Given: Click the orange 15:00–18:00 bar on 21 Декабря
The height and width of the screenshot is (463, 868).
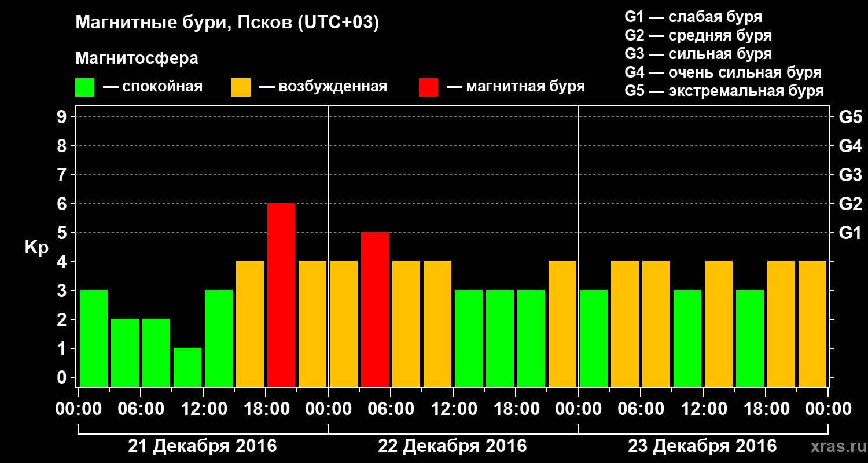Looking at the screenshot, I should pyautogui.click(x=250, y=324).
